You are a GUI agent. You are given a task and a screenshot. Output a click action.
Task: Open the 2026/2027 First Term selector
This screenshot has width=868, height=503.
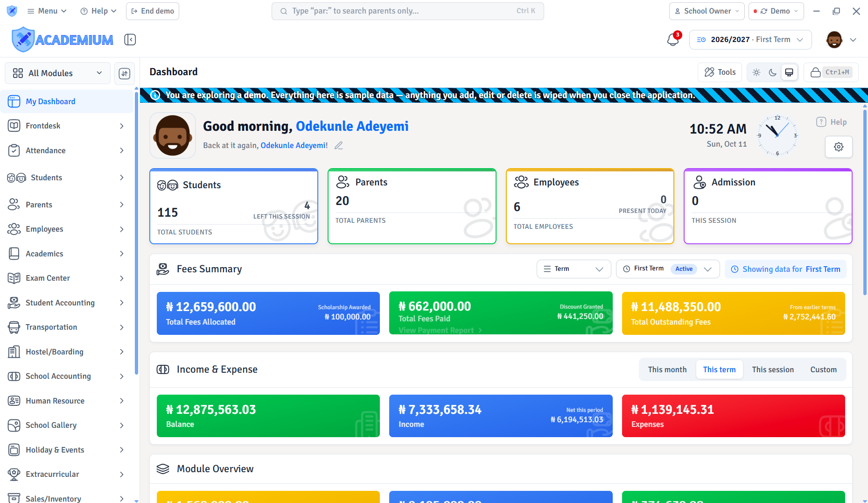[750, 40]
